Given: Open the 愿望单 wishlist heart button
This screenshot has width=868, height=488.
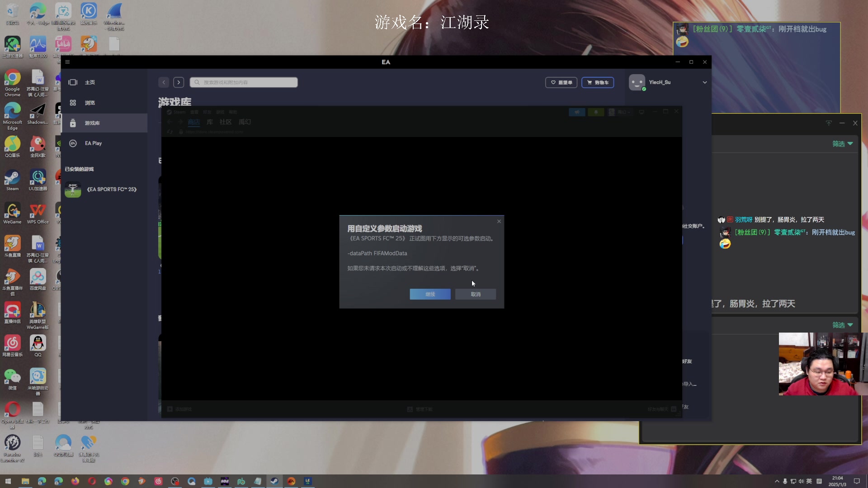Looking at the screenshot, I should coord(561,82).
